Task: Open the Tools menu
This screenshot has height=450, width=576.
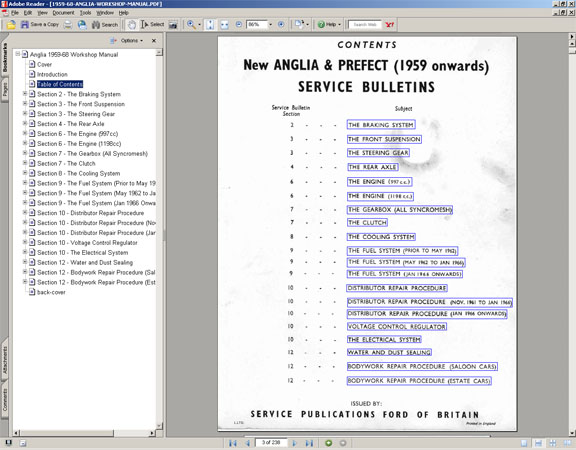Action: (x=86, y=13)
